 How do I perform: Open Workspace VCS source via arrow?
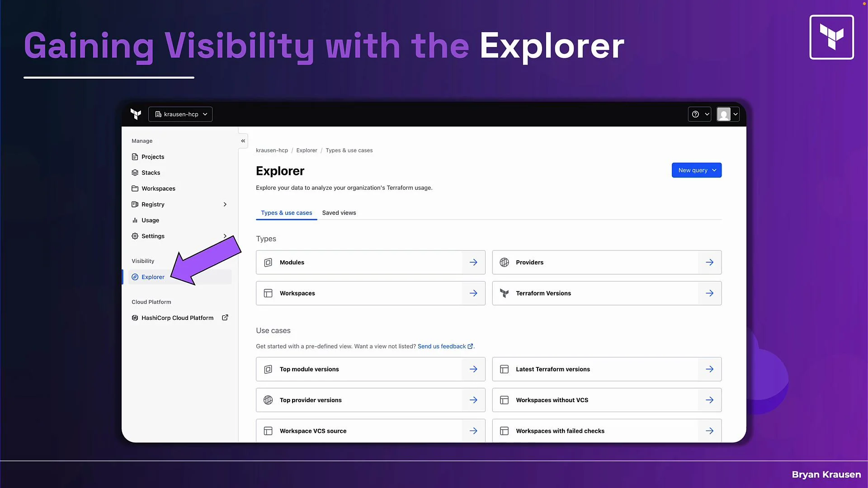pos(473,431)
